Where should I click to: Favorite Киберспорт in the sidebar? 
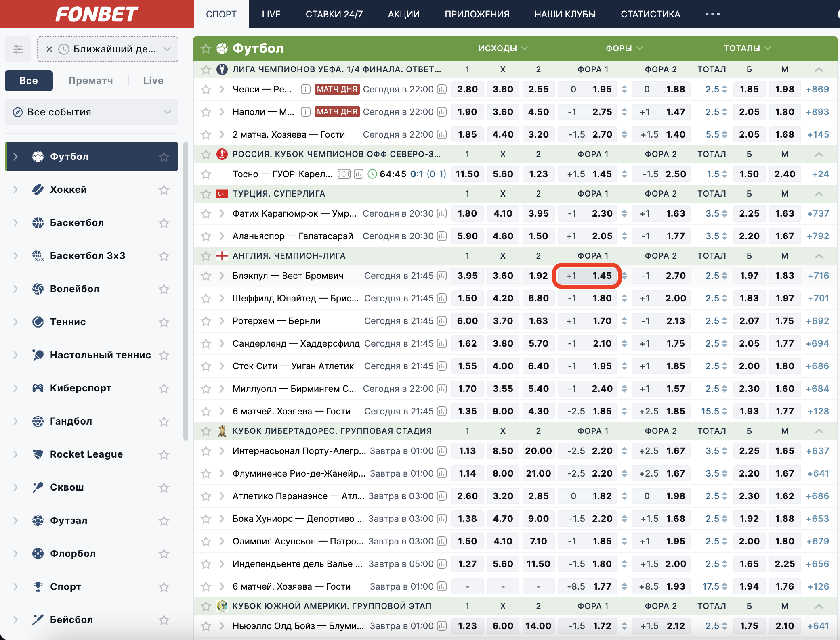(x=164, y=388)
